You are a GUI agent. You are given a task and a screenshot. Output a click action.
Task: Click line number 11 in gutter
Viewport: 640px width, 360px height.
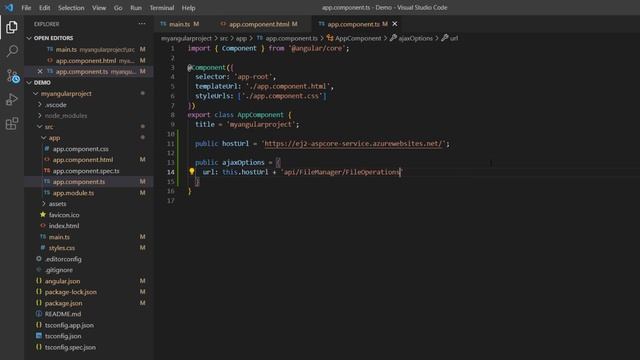171,144
